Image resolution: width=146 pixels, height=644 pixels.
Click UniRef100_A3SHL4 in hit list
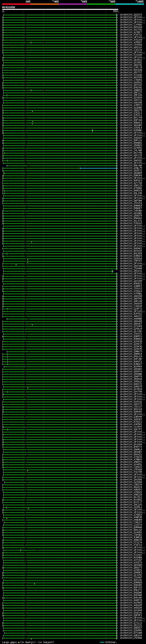(x=131, y=128)
